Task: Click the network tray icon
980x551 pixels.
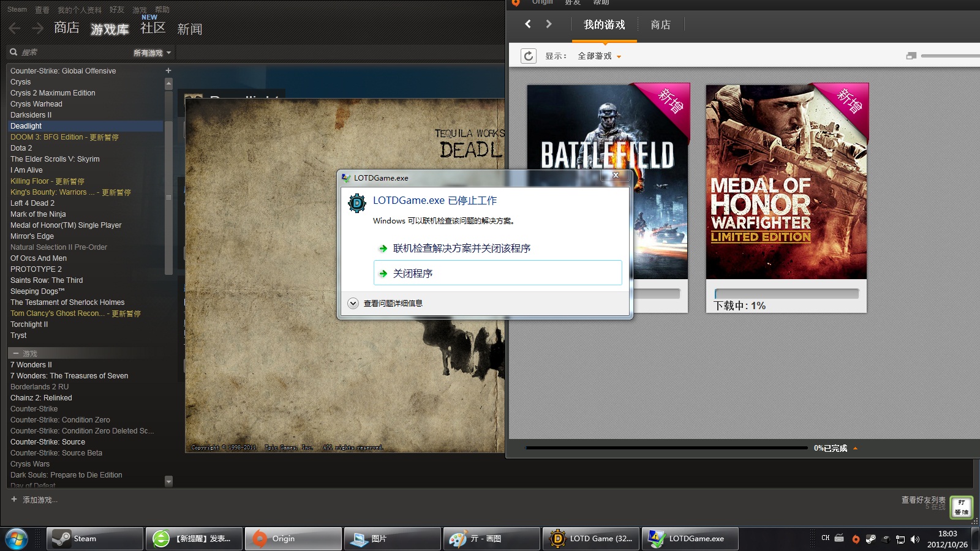Action: (900, 539)
